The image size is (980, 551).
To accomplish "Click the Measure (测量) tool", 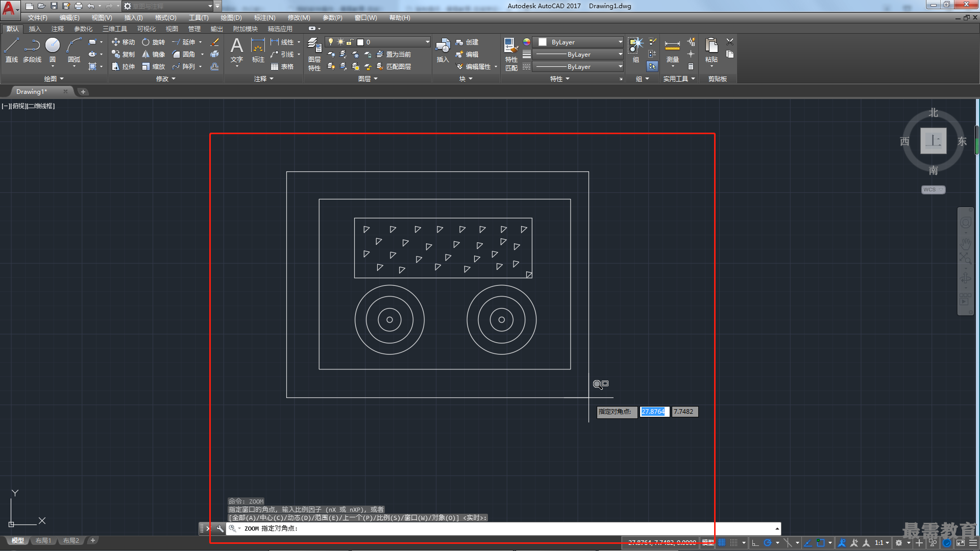I will 672,51.
